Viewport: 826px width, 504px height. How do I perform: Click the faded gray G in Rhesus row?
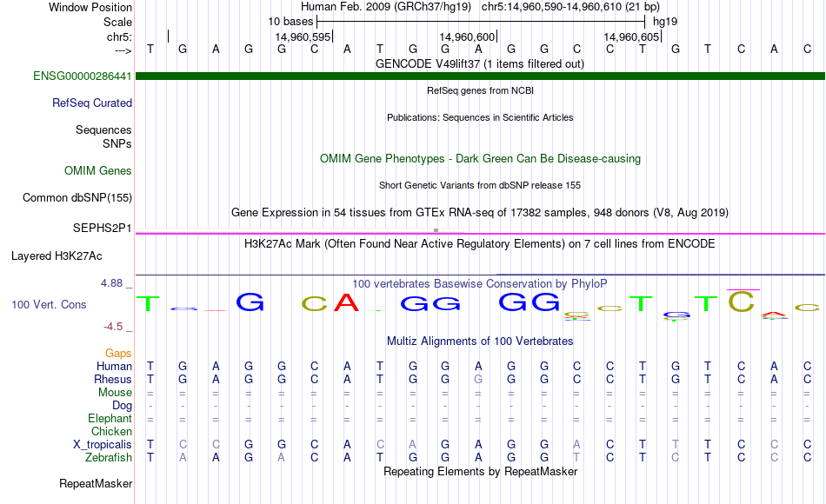click(x=478, y=379)
